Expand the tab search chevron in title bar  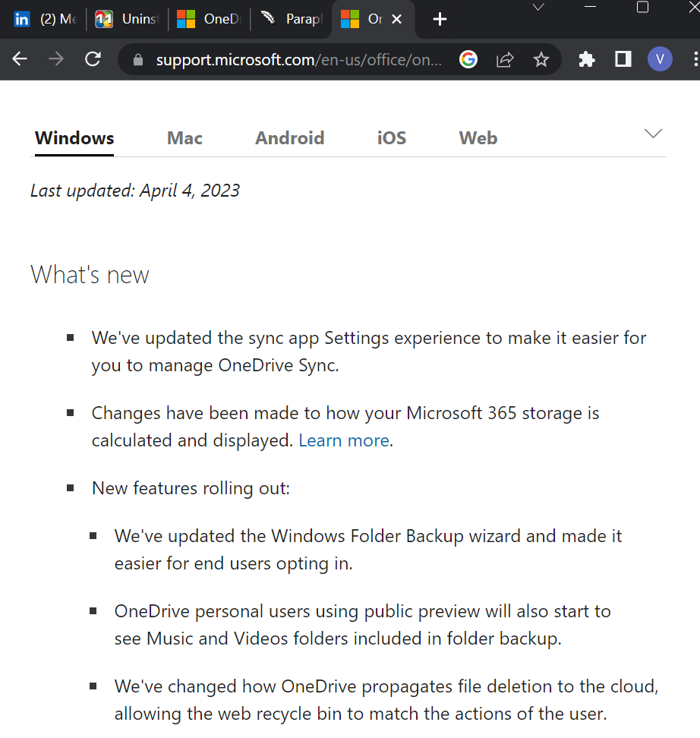[x=538, y=7]
